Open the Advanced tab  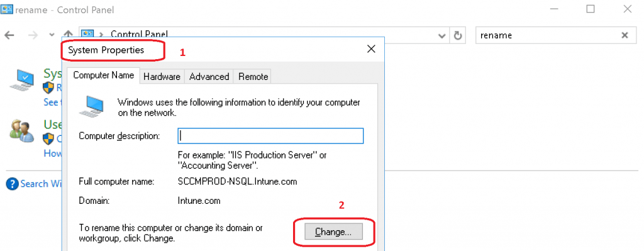click(209, 76)
